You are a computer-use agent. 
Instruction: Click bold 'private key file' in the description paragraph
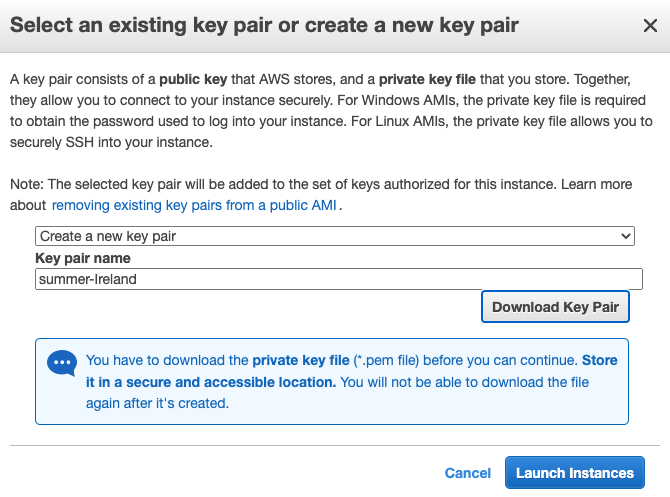click(427, 79)
